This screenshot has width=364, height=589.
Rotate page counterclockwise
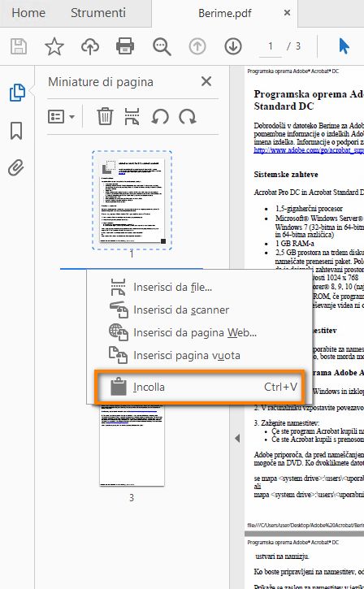pos(160,117)
